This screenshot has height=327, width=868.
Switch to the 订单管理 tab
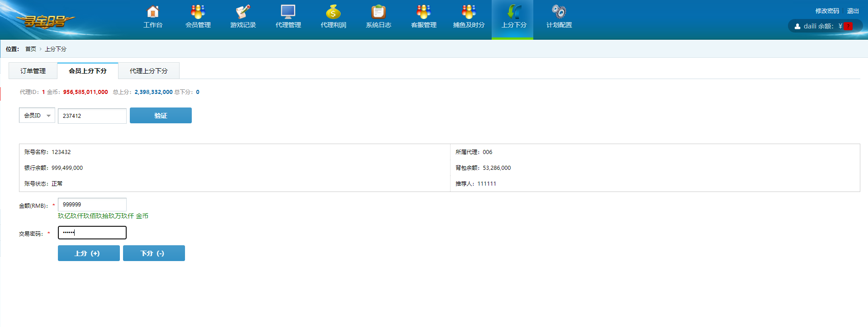pos(33,71)
